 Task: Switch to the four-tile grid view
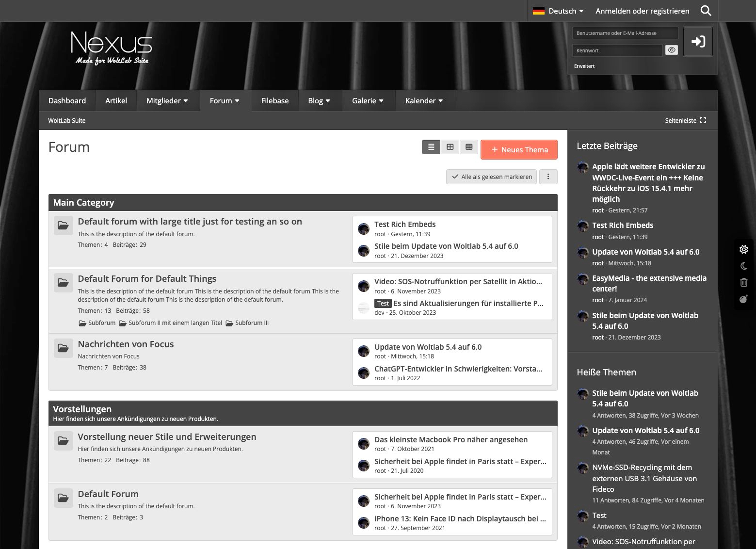click(x=450, y=147)
